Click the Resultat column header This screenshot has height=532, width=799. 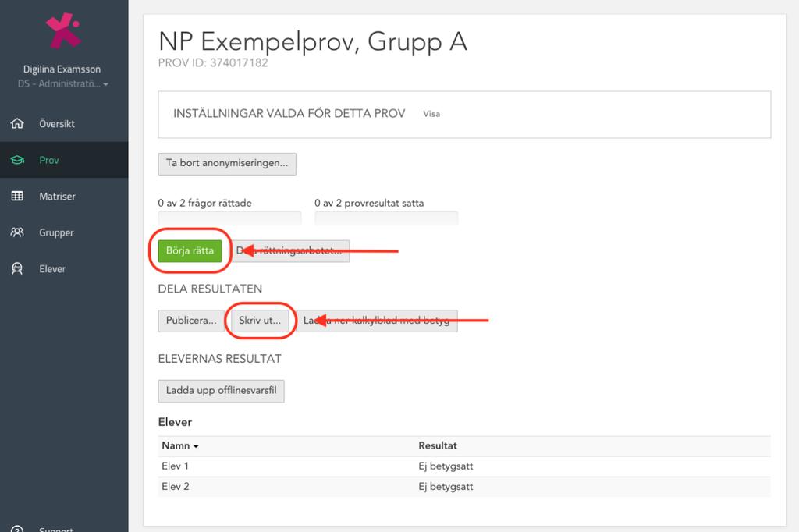(438, 445)
